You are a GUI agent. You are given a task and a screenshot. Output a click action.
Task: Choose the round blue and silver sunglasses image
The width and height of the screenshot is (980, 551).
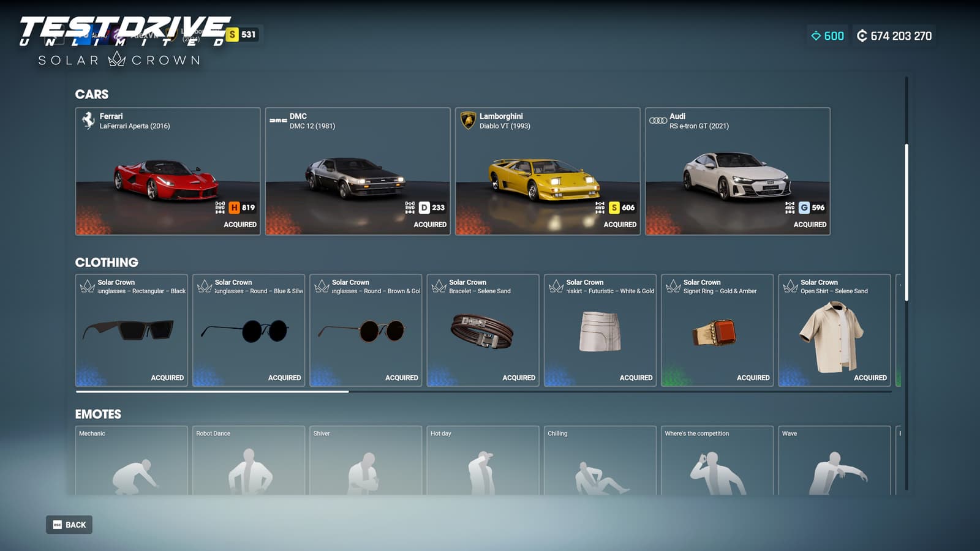click(x=245, y=331)
